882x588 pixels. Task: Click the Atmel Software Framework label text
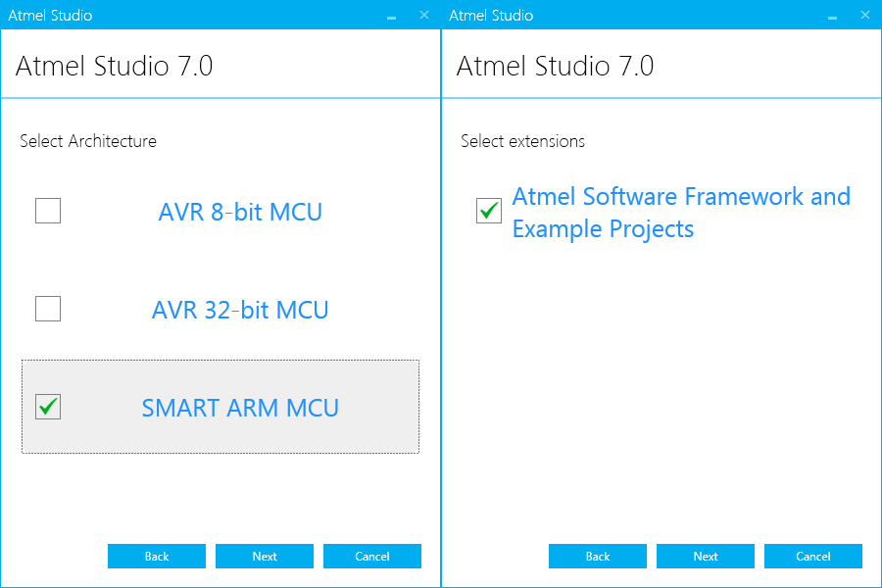pyautogui.click(x=681, y=212)
